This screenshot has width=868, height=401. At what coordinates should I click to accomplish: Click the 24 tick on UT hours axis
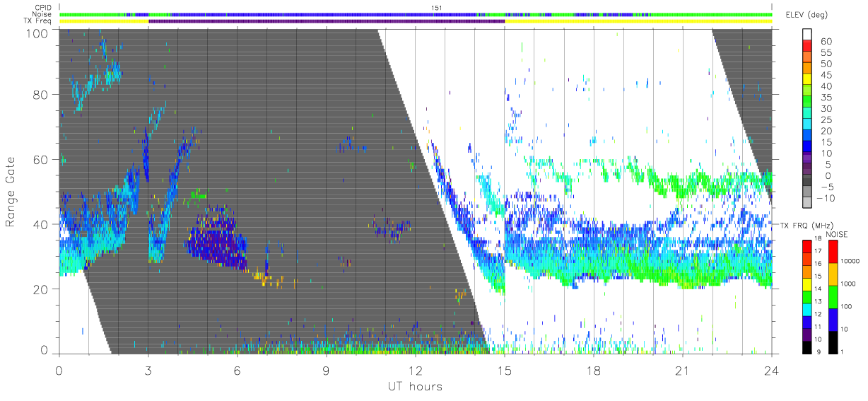pyautogui.click(x=772, y=370)
